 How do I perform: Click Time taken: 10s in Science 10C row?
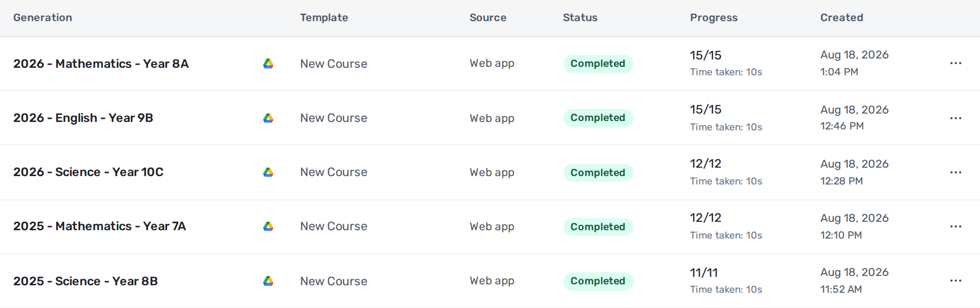pyautogui.click(x=726, y=181)
